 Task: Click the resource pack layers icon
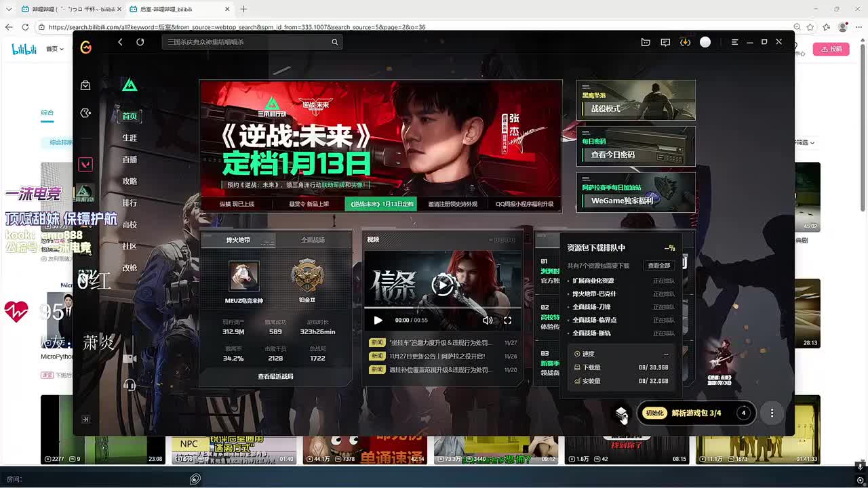621,413
